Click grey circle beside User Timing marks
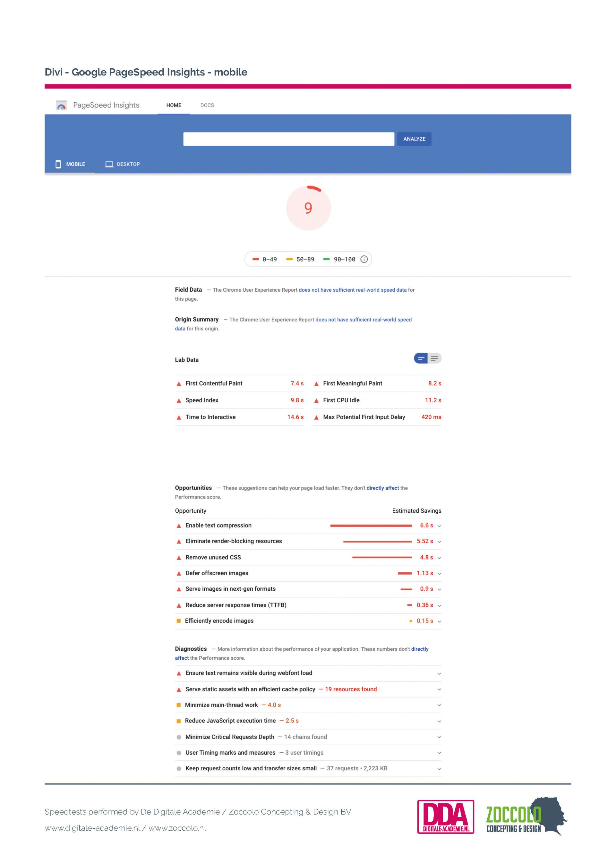616x864 pixels. [179, 753]
